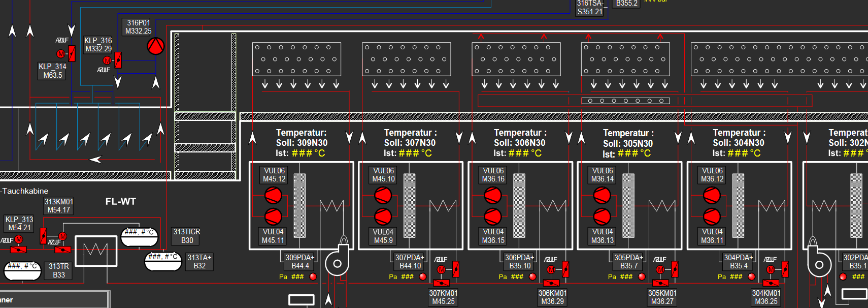
Task: Click the red vertical valve above 304KM01
Action: [x=785, y=269]
